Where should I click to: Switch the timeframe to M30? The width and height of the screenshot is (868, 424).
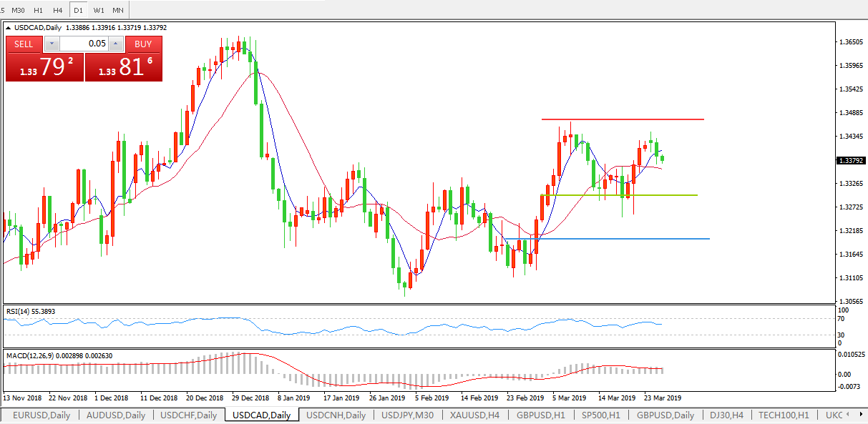click(18, 11)
